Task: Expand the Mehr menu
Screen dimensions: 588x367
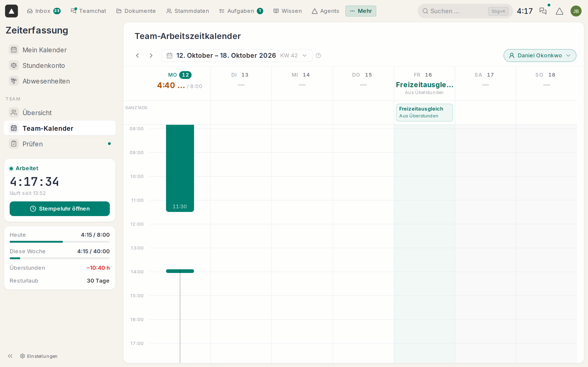Action: click(x=361, y=11)
